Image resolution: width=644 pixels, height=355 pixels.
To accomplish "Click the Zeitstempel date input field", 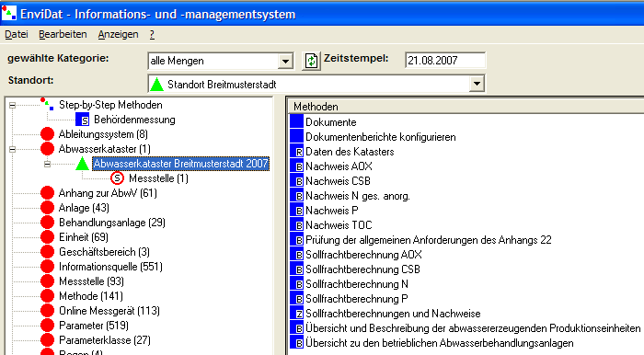I will [x=444, y=61].
